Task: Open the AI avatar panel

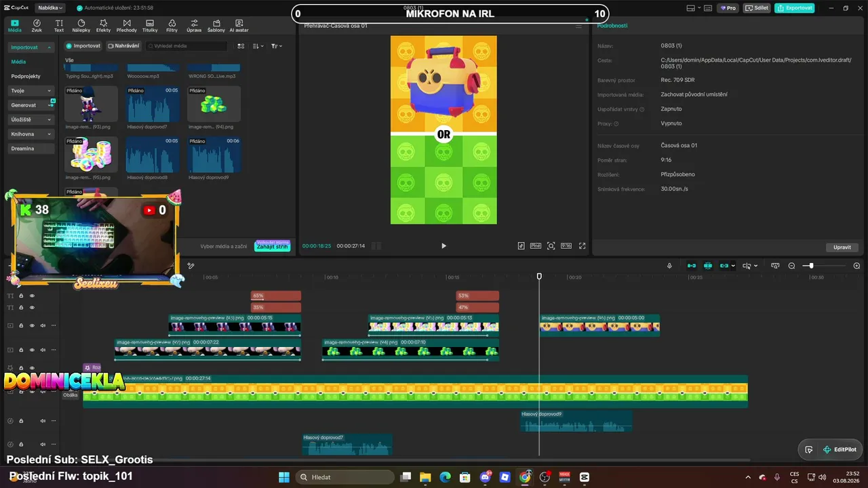Action: tap(239, 26)
